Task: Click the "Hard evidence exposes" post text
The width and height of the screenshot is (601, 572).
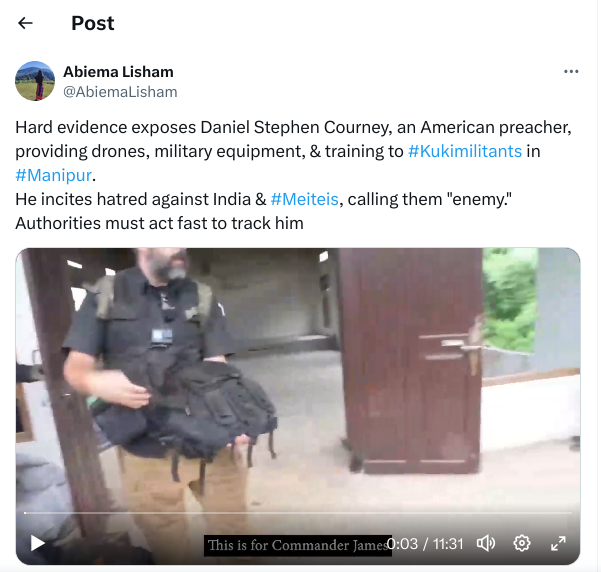Action: 105,127
